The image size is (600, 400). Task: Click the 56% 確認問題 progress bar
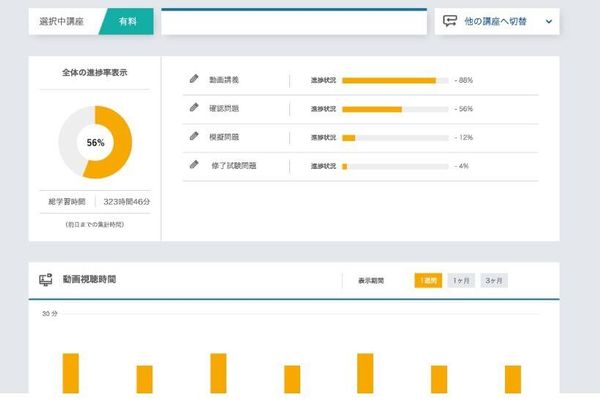[395, 109]
